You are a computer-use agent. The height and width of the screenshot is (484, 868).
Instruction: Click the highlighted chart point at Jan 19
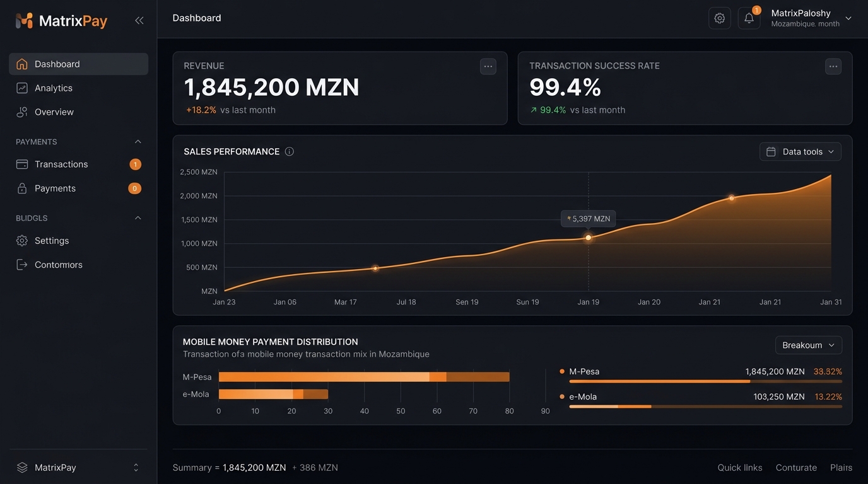[589, 238]
